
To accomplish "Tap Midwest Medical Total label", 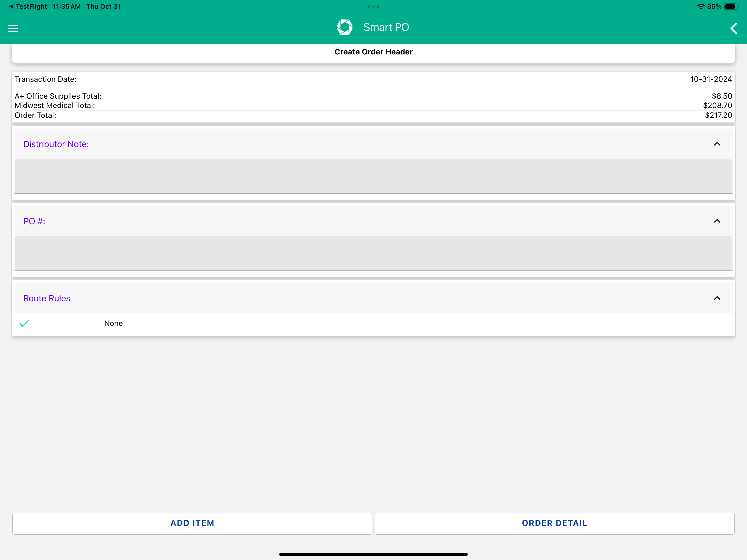I will (55, 105).
